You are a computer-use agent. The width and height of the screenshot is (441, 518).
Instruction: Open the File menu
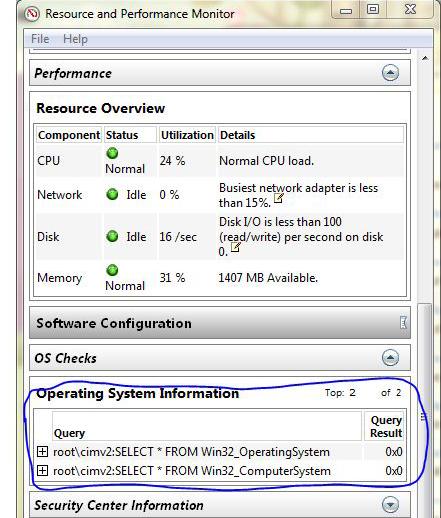pos(40,39)
